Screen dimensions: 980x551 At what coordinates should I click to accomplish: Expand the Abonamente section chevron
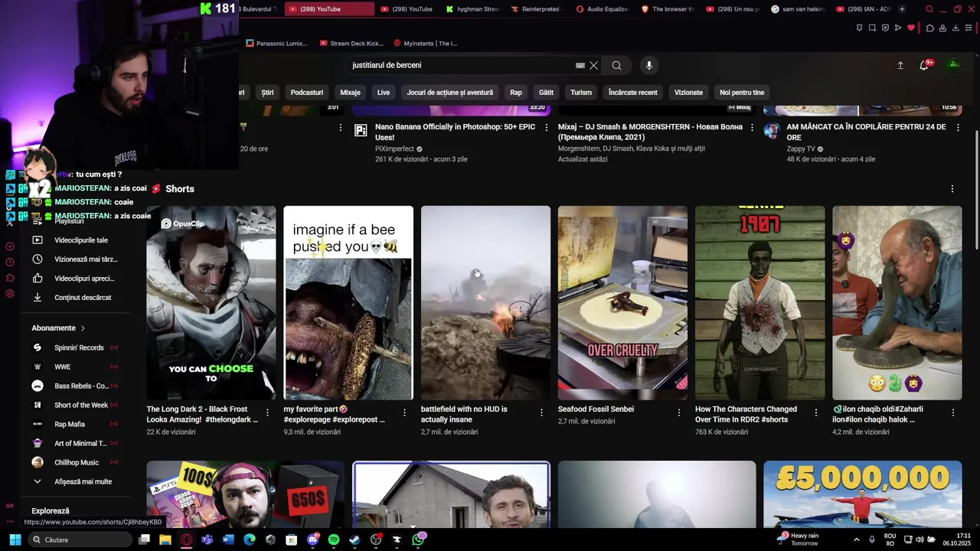coord(83,328)
